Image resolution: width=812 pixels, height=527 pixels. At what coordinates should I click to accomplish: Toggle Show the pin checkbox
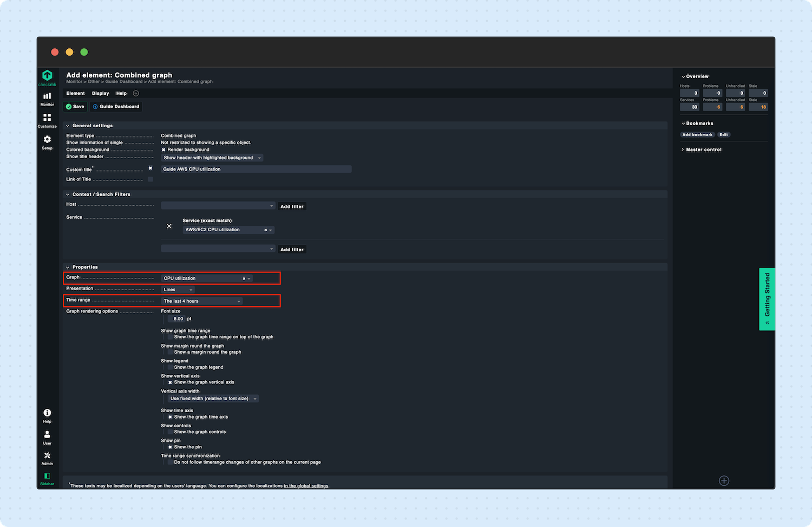point(170,447)
